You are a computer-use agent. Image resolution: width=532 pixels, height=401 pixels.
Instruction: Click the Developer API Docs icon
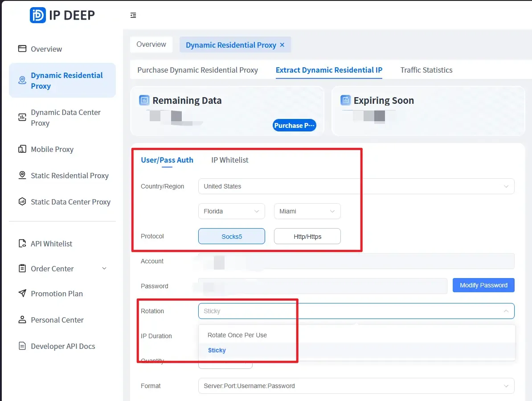click(22, 346)
